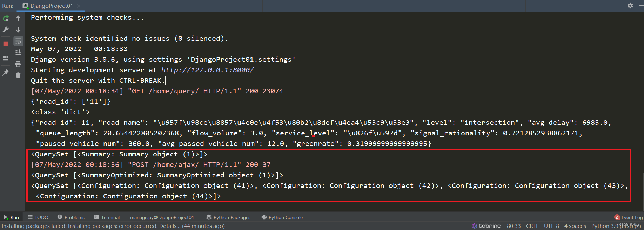Image resolution: width=644 pixels, height=230 pixels.
Task: Open the Python 3.9 interpreter selector
Action: point(616,226)
